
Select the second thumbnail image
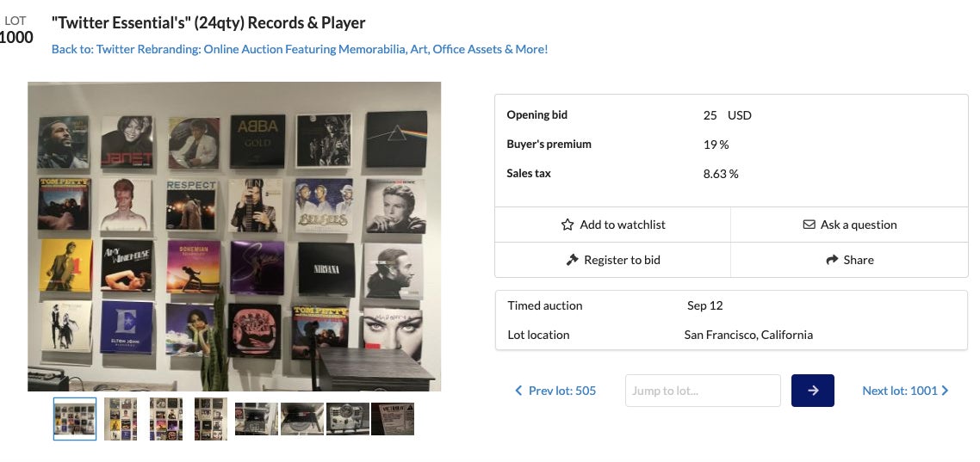pyautogui.click(x=121, y=419)
